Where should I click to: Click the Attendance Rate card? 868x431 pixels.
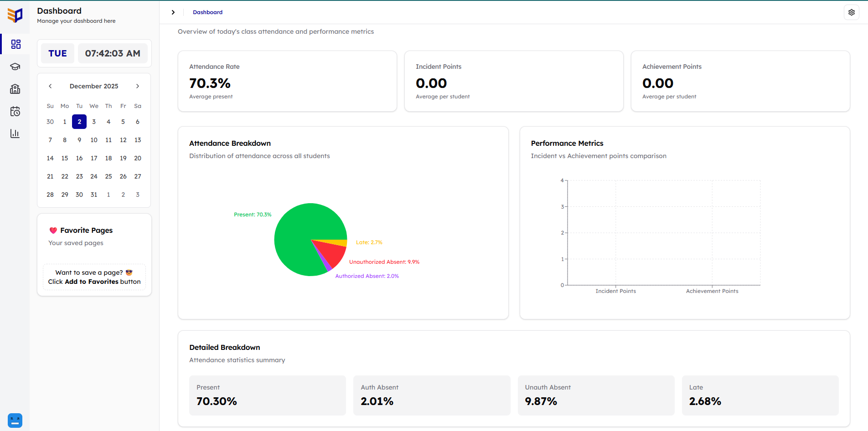287,81
